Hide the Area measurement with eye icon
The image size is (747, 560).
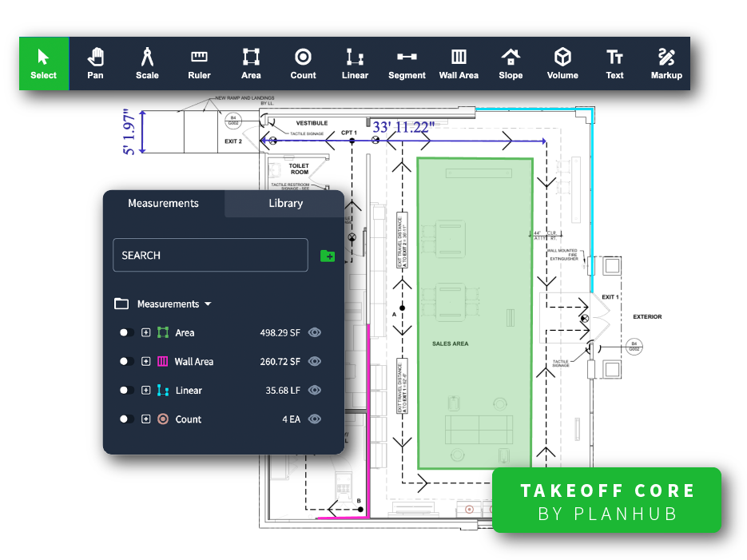(x=315, y=332)
